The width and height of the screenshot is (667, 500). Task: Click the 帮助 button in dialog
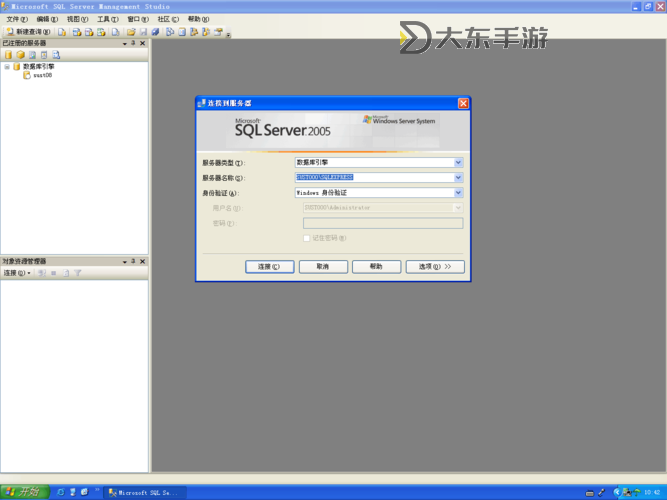point(376,267)
